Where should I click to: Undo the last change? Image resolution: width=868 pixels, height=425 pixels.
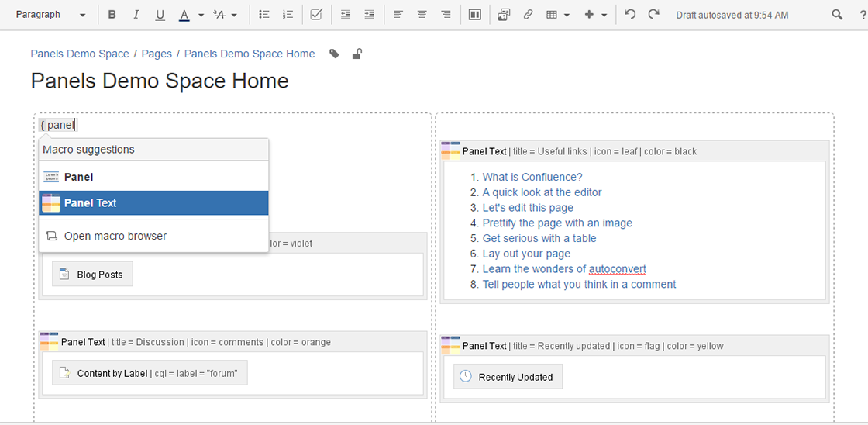(x=629, y=15)
